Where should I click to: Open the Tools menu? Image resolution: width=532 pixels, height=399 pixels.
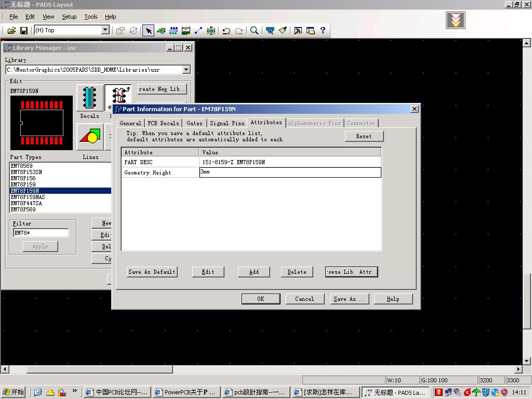[90, 17]
